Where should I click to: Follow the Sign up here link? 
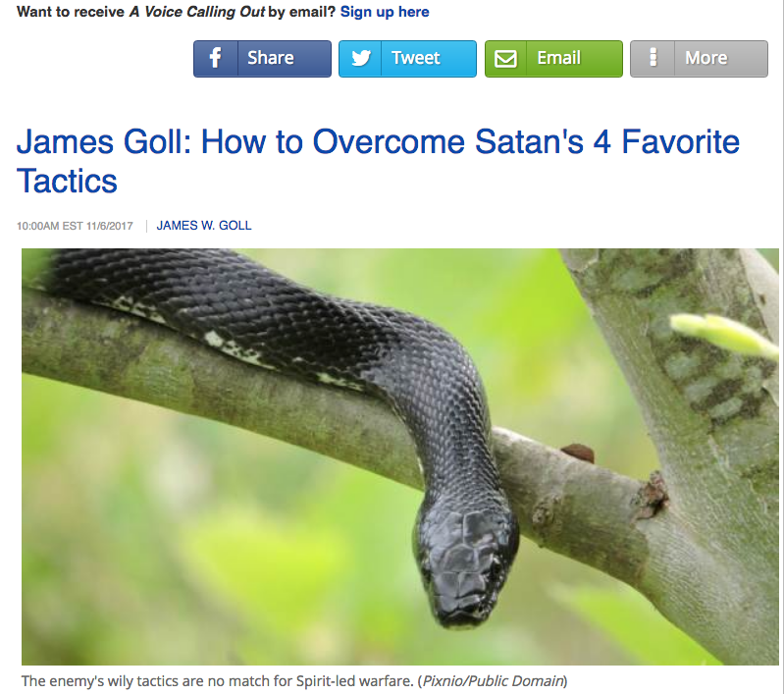pyautogui.click(x=385, y=12)
